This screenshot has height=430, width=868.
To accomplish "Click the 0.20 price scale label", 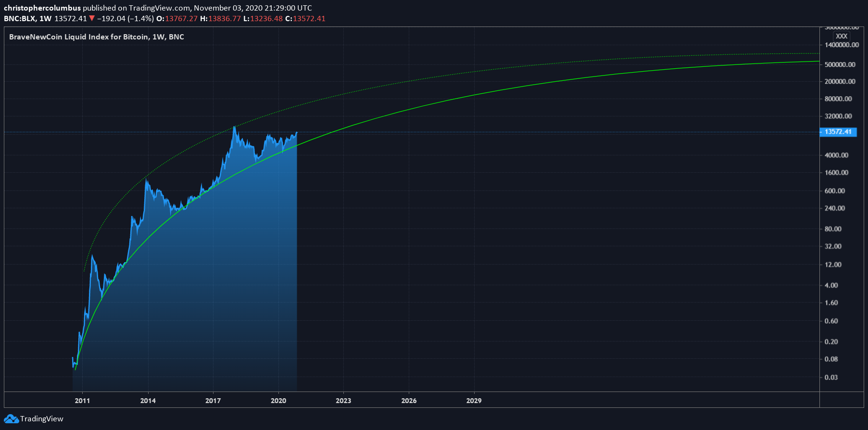I will point(831,342).
